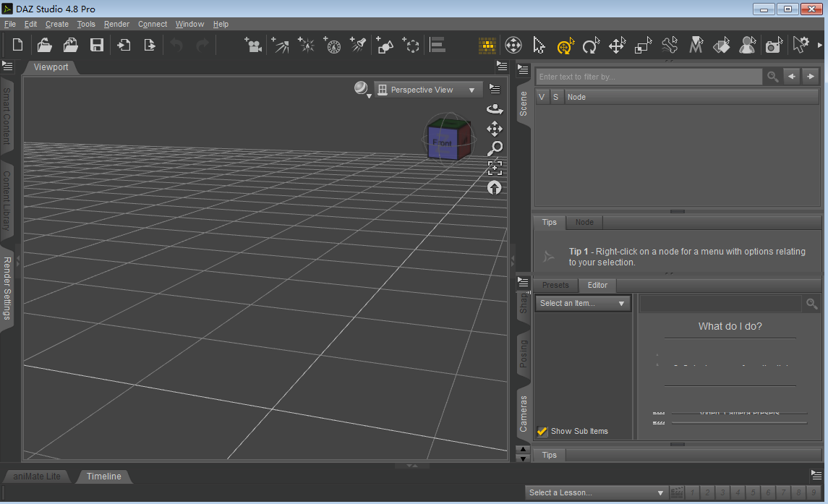
Task: Click the pan camera control in viewport
Action: point(495,129)
